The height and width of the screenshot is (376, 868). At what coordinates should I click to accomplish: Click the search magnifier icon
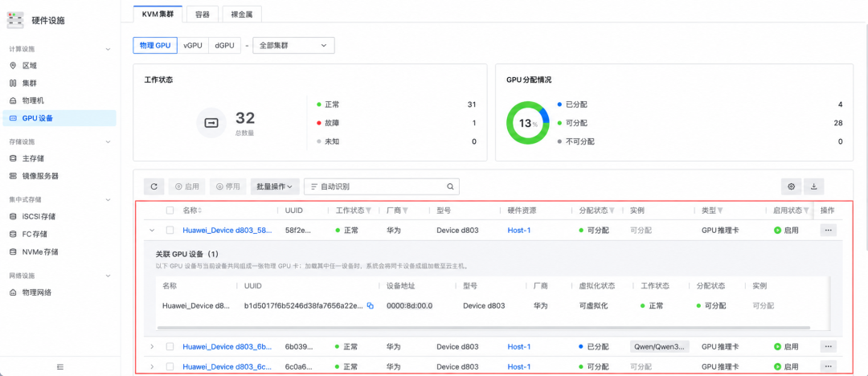(450, 186)
